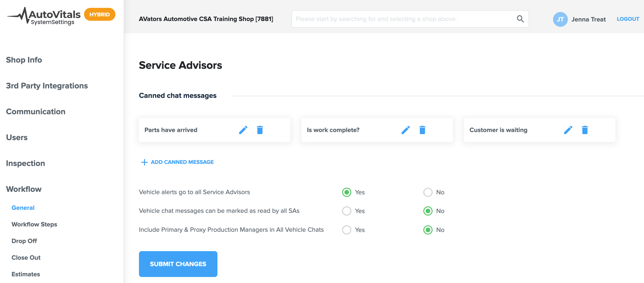Select No for vehicle alerts to all advisors
644x283 pixels.
tap(427, 192)
